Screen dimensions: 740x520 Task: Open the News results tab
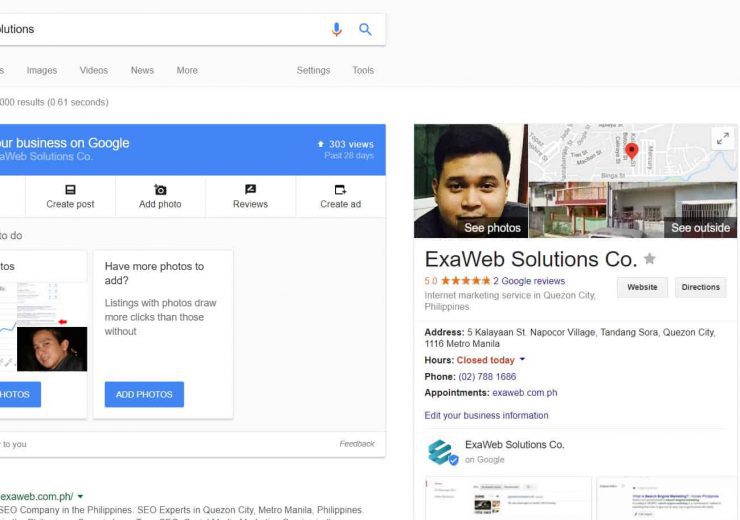[142, 70]
